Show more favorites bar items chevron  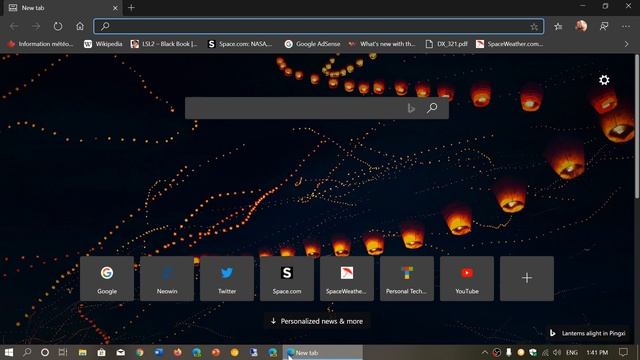[x=627, y=44]
